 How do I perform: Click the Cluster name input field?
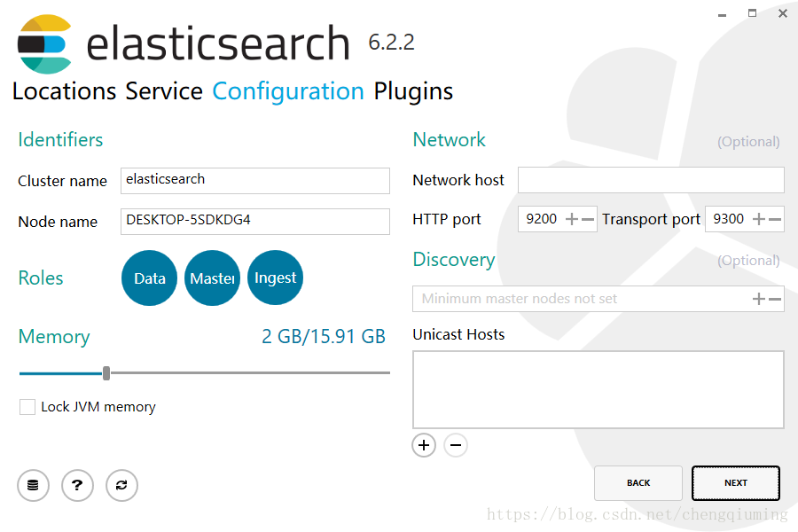click(255, 181)
